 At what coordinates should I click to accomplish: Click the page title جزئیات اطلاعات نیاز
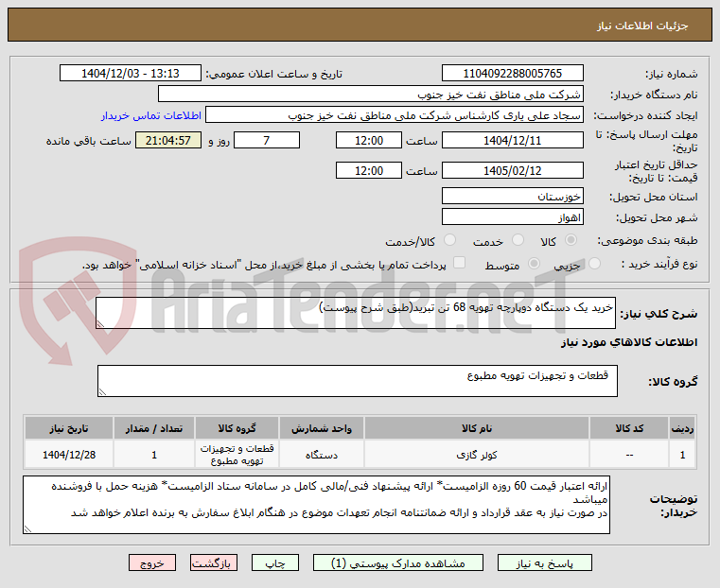pos(642,26)
